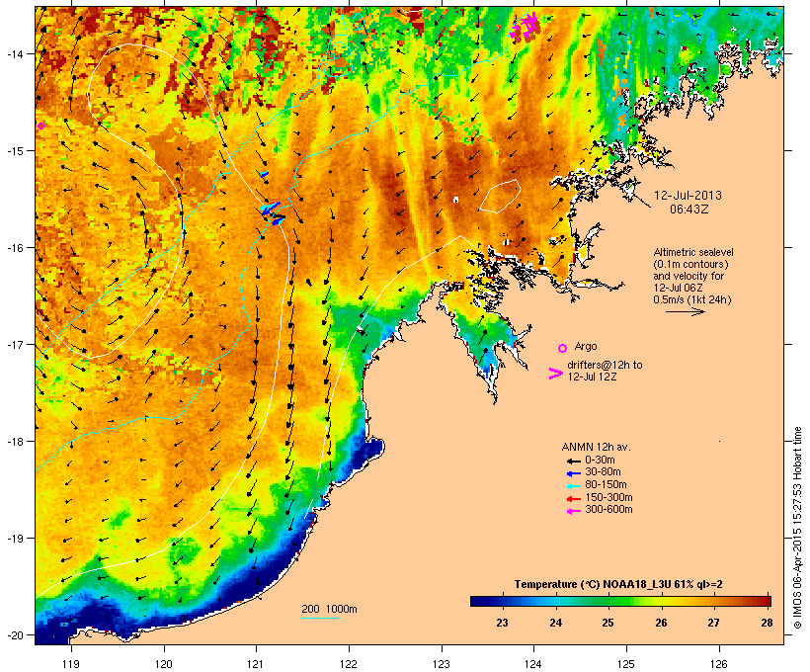Viewport: 810px width, 672px height.
Task: Click the latitude axis label -17
Action: click(14, 344)
